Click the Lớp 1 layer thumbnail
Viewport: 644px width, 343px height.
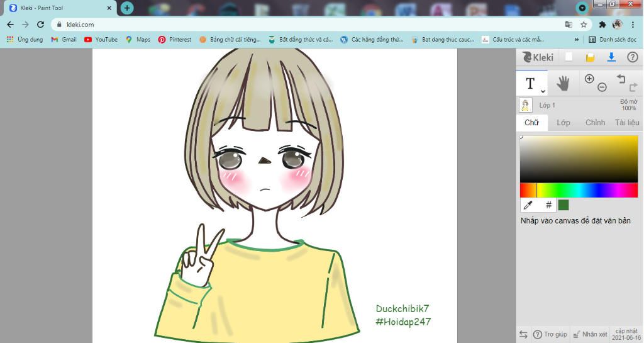(x=526, y=105)
